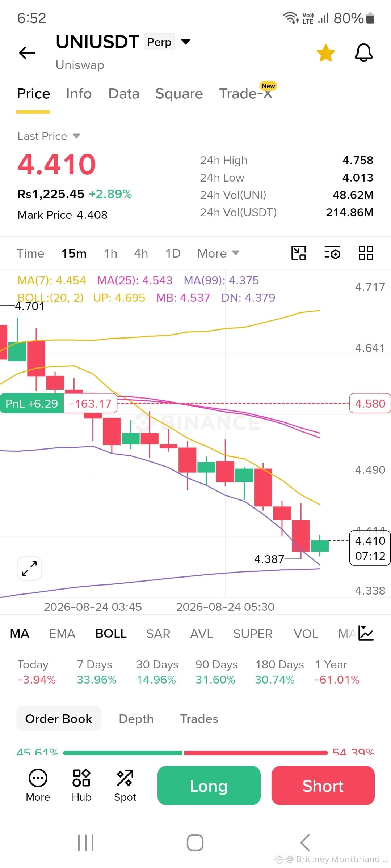Open the Trade-X tab

coord(246,94)
